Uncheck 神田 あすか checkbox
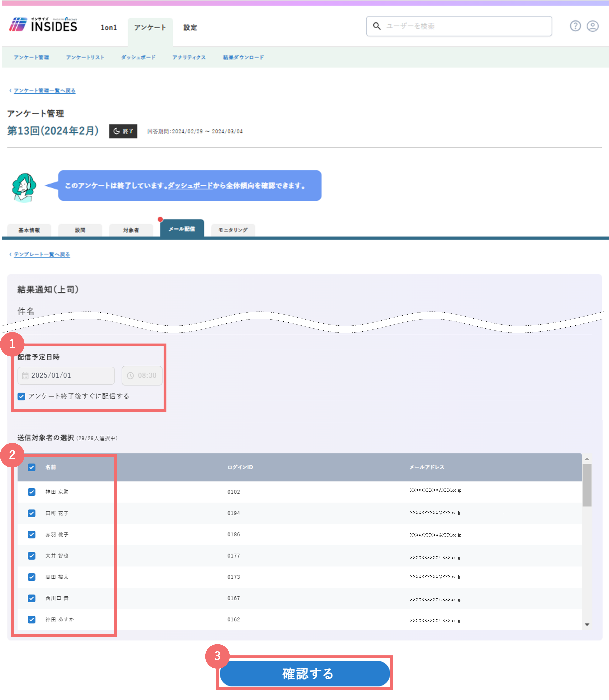The width and height of the screenshot is (609, 700). [x=32, y=620]
